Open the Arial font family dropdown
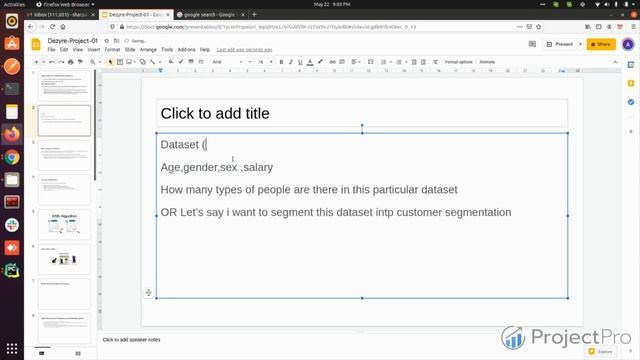Screen dimensions: 640x360 [x=227, y=62]
